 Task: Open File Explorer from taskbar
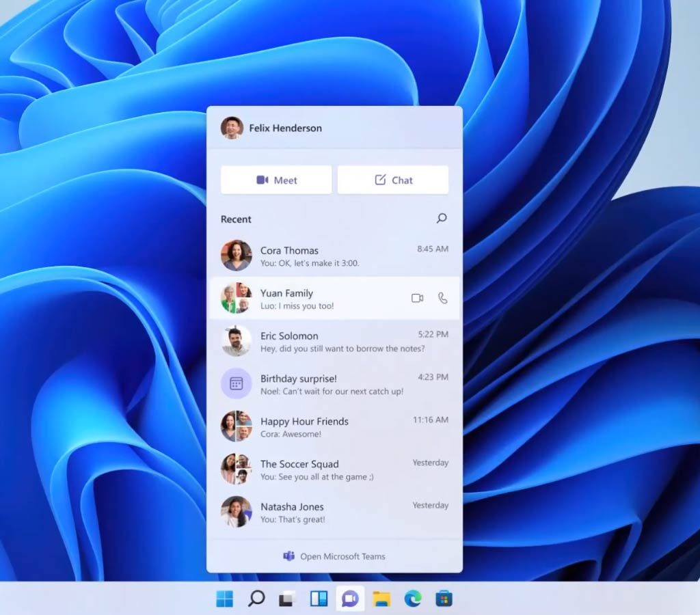pos(381,599)
